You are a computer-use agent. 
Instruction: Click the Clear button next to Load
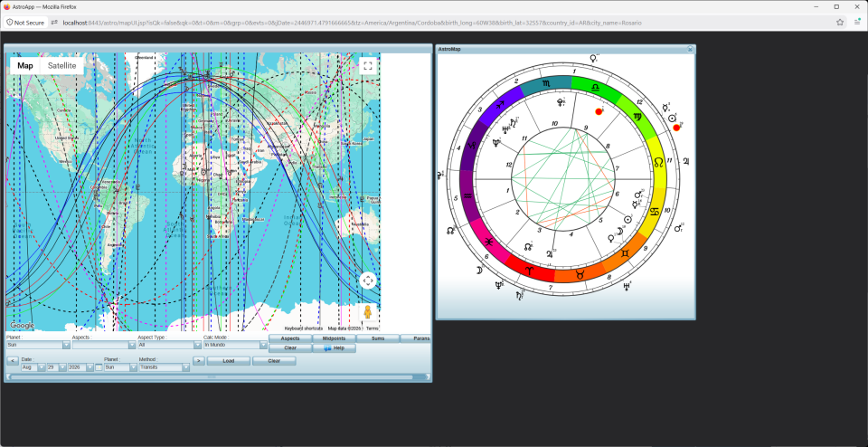(x=274, y=361)
